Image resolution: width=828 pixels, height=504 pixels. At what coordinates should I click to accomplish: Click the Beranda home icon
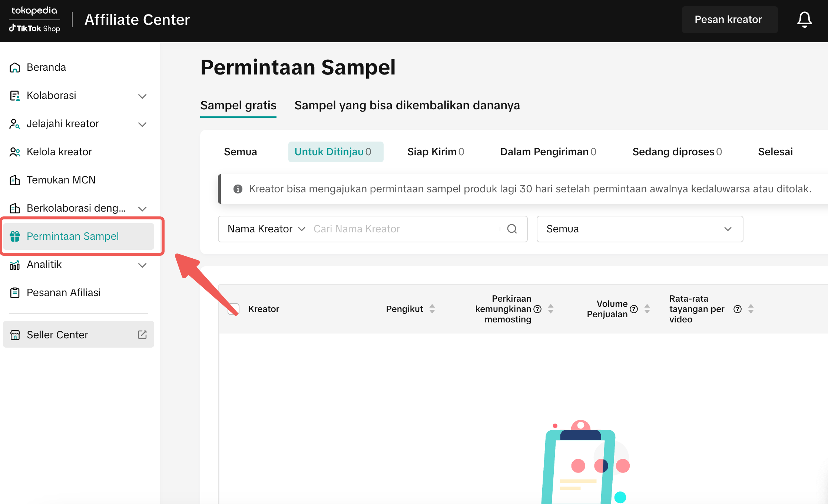[x=15, y=67]
